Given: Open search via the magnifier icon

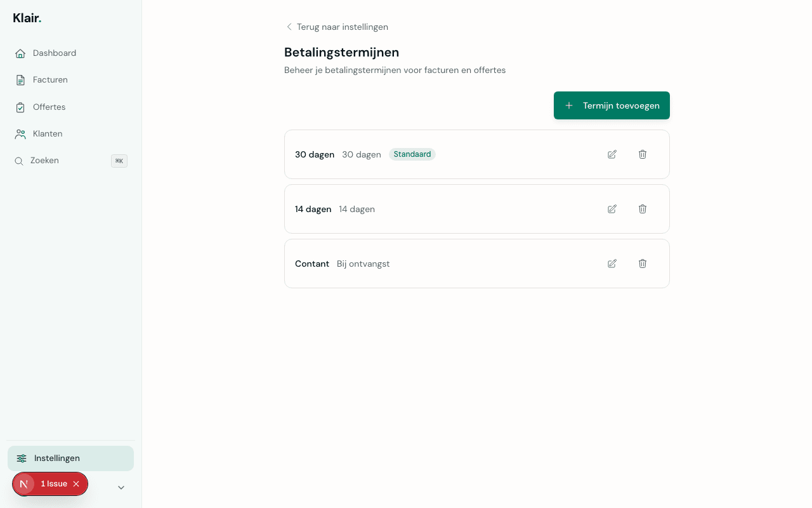Looking at the screenshot, I should tap(20, 161).
